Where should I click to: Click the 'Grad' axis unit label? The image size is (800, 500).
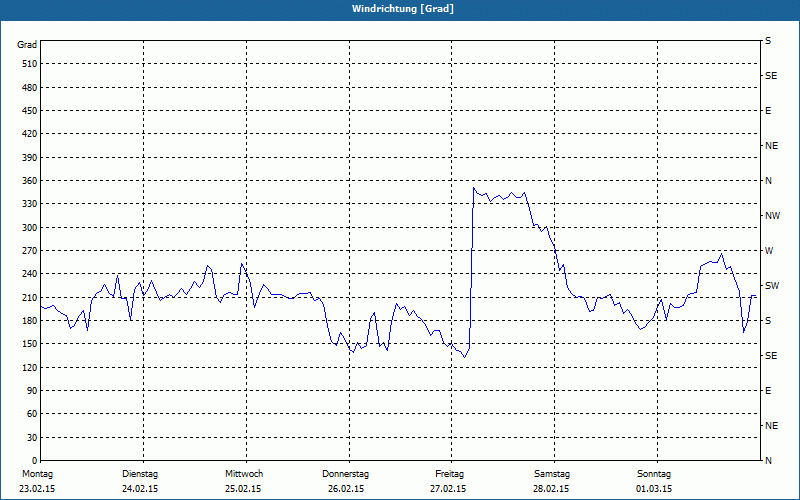point(27,45)
